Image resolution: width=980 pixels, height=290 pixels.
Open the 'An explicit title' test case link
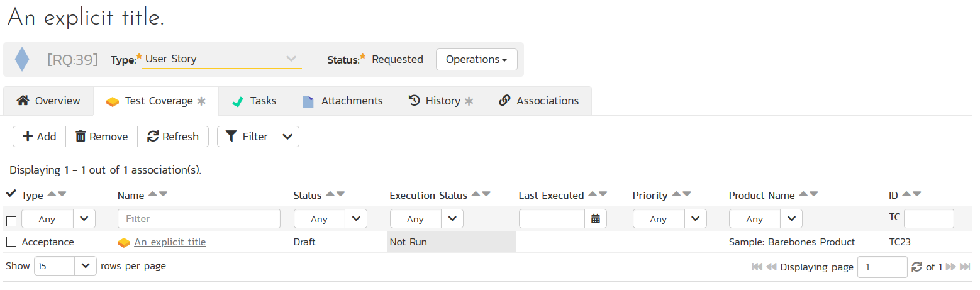coord(170,242)
